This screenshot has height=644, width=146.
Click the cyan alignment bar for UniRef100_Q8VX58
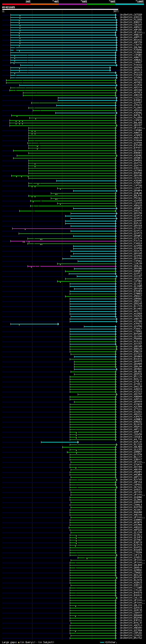coord(94,213)
